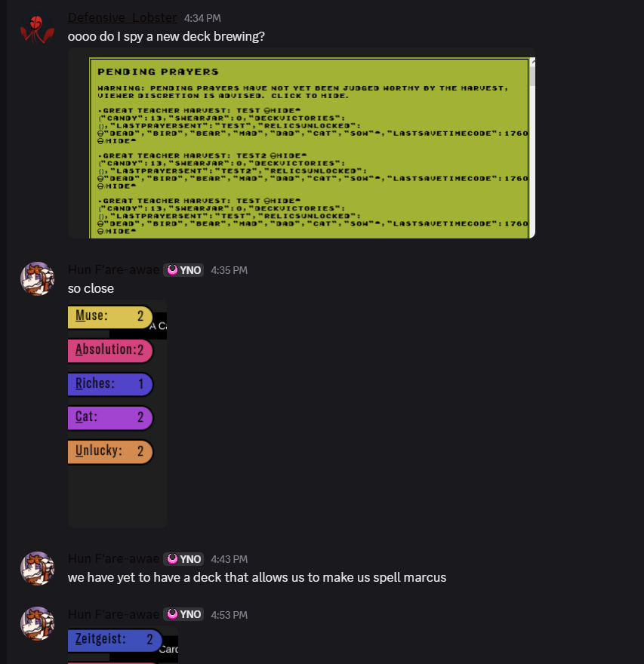The width and height of the screenshot is (644, 664).
Task: Click the blue Zeitgeist pill
Action: pyautogui.click(x=114, y=640)
